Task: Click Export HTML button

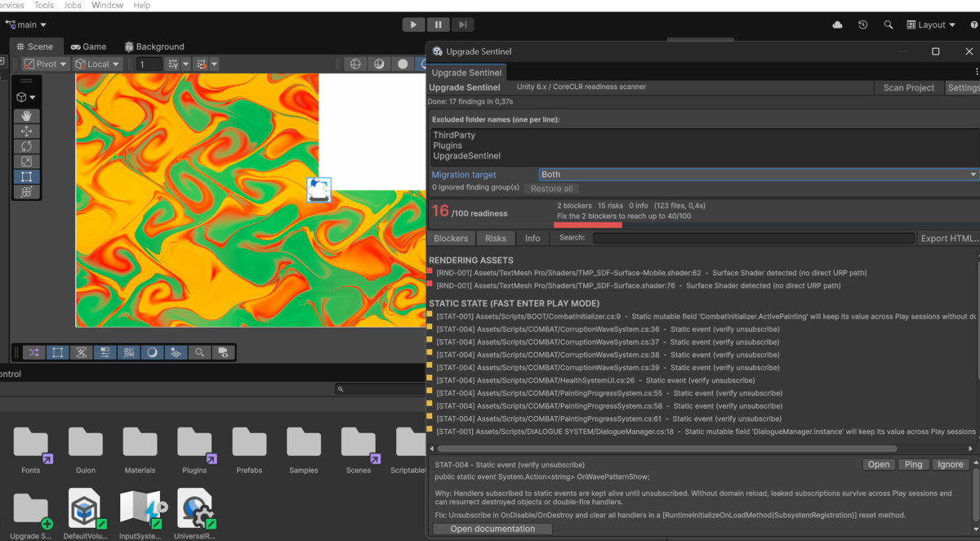Action: click(x=949, y=239)
